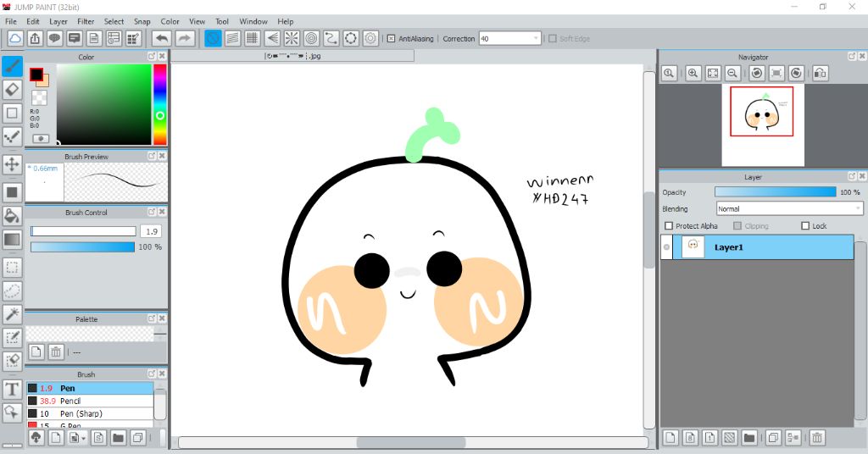Open the add-brush dropdown arrow in Brush panel
This screenshot has width=868, height=454.
(84, 439)
